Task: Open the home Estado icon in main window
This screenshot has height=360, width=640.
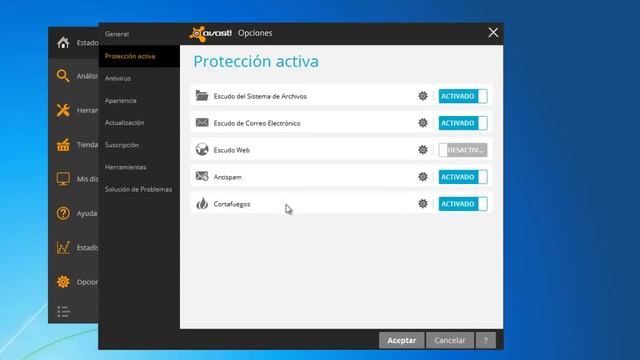Action: [63, 42]
